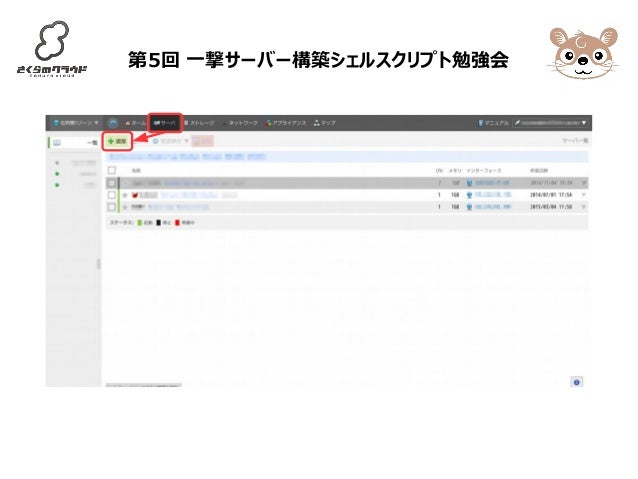Screen dimensions: 638x479
Task: Open the zone selector dropdown in top bar
Action: pyautogui.click(x=76, y=123)
